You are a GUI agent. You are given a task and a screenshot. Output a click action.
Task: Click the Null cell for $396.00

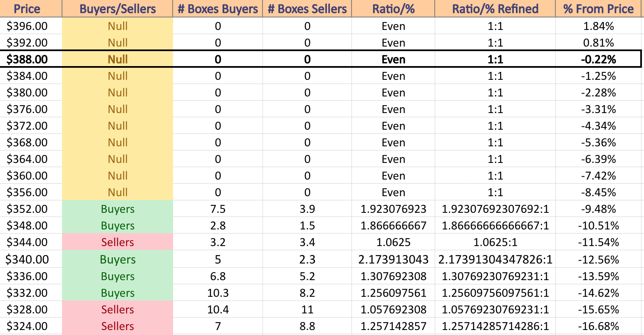click(x=118, y=26)
